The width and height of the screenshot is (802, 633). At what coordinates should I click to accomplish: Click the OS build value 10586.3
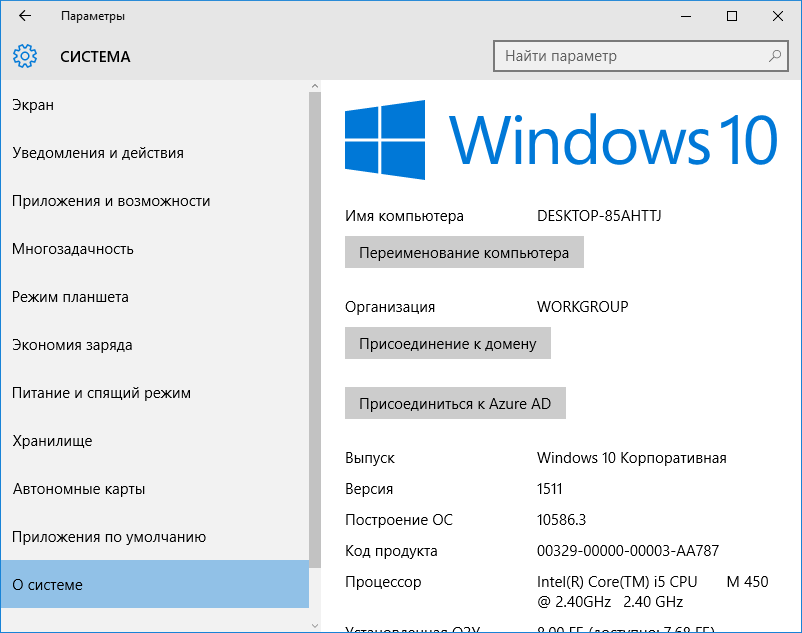[x=561, y=520]
